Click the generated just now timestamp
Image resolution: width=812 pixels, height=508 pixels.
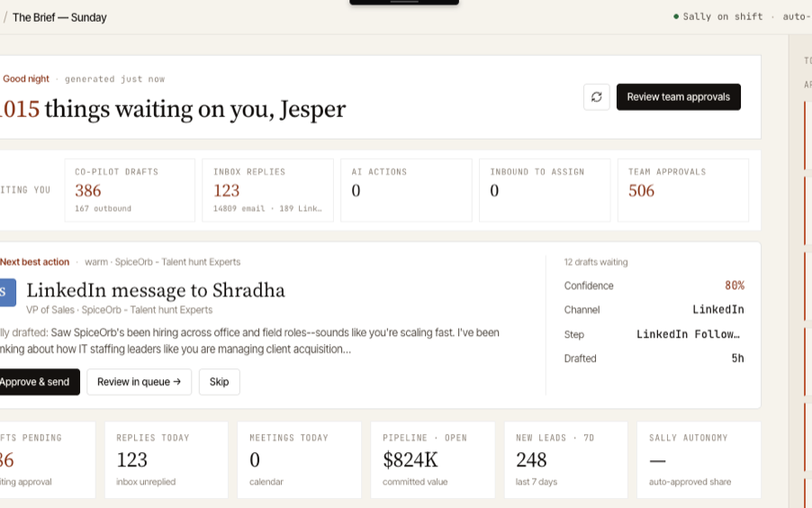[x=115, y=79]
